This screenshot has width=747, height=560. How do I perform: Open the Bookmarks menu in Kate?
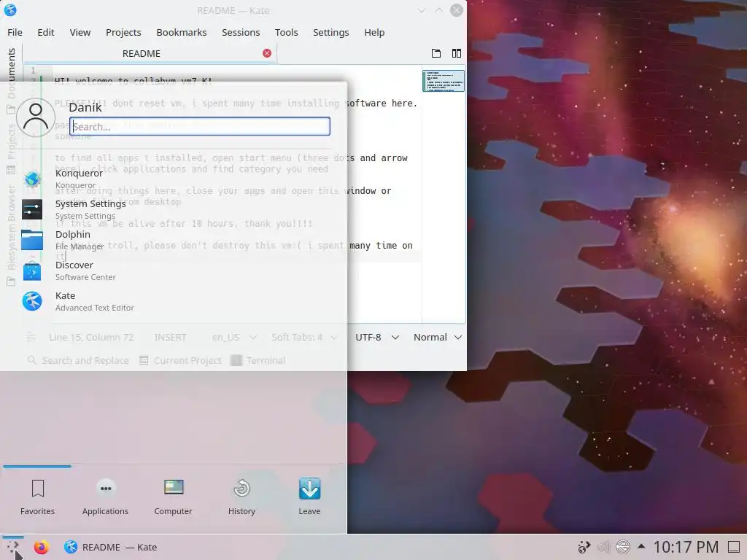182,32
